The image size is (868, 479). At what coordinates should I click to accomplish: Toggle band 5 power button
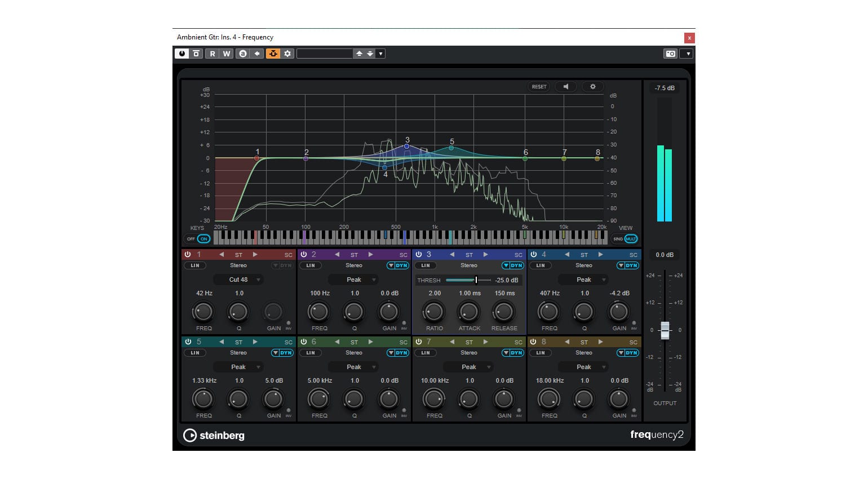tap(188, 342)
